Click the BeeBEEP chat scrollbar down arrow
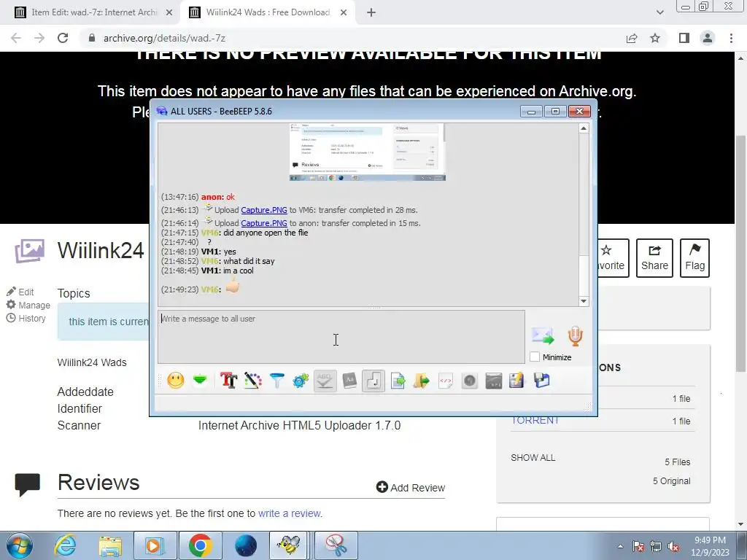Viewport: 747px width, 560px height. tap(584, 301)
